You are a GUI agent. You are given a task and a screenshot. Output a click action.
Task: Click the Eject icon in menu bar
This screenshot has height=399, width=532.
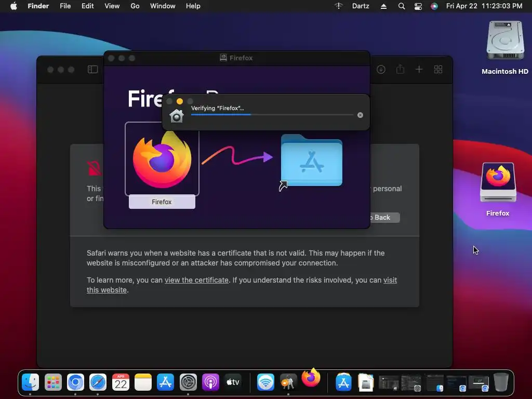pos(384,6)
